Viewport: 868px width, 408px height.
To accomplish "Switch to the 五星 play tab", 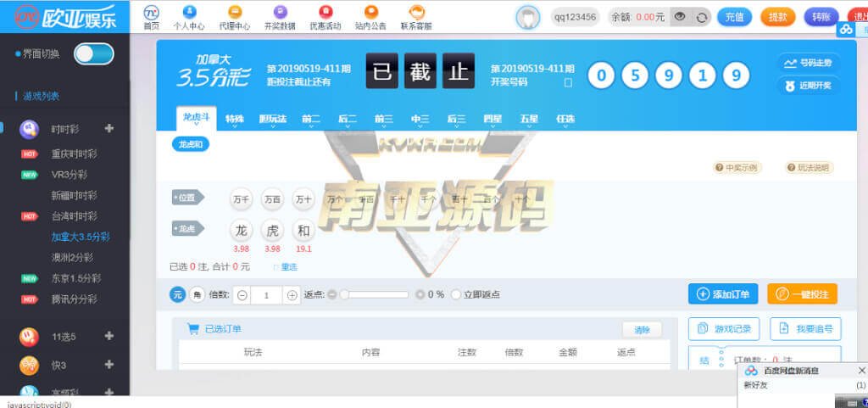I will click(x=528, y=120).
